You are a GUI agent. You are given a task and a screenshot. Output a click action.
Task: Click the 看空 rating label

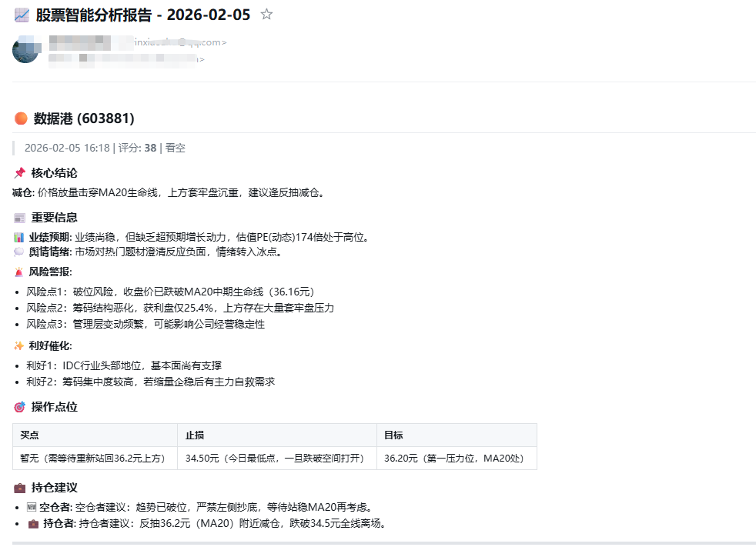pyautogui.click(x=175, y=148)
